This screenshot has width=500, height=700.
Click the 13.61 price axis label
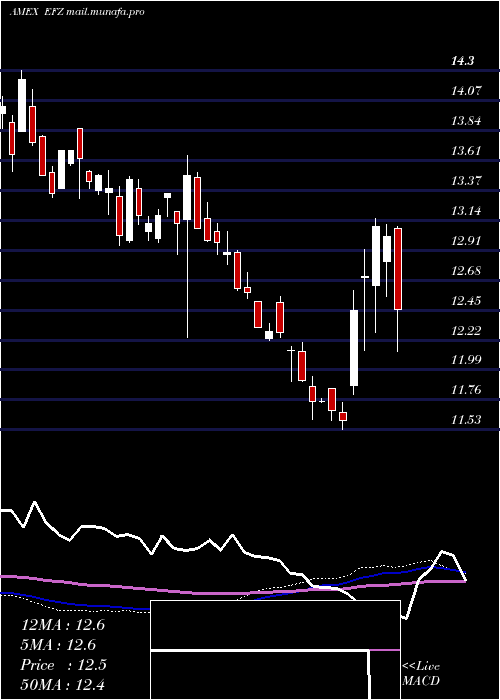click(x=467, y=150)
